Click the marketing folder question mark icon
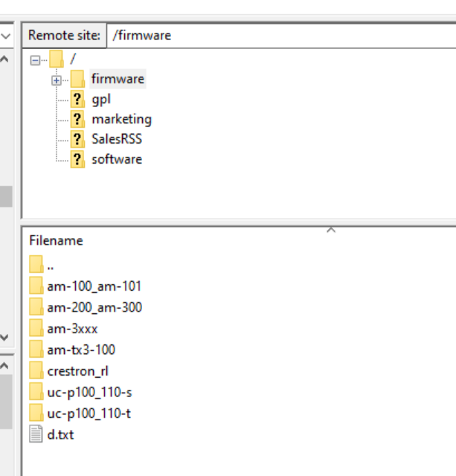 point(77,119)
